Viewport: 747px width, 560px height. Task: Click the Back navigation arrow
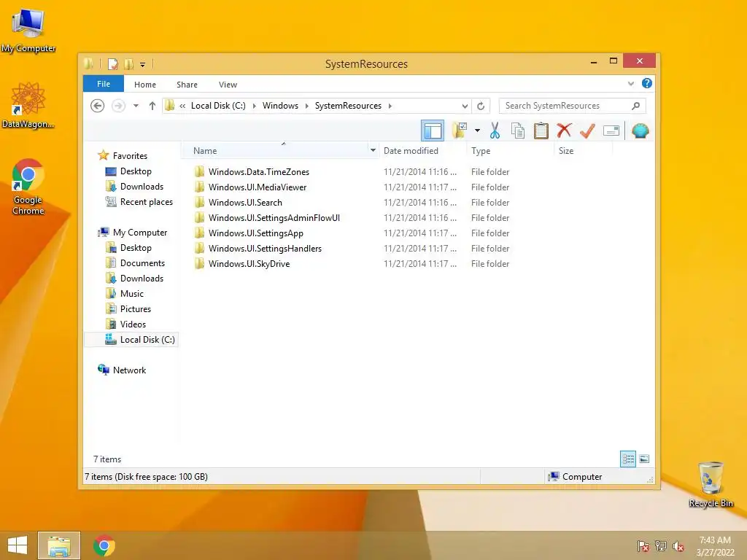[x=98, y=106]
